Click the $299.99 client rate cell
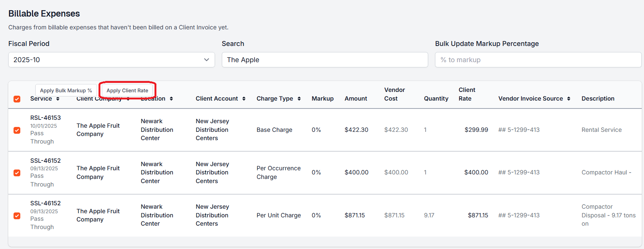This screenshot has height=249, width=644. point(476,130)
